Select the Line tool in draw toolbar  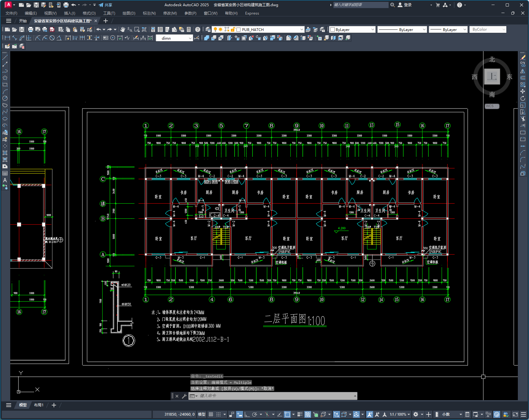tap(5, 57)
